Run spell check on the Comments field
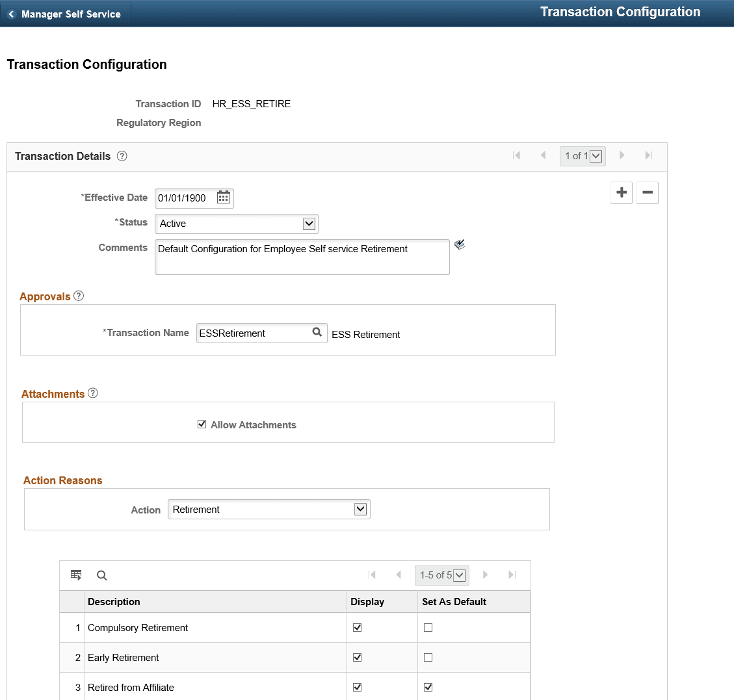 tap(460, 244)
